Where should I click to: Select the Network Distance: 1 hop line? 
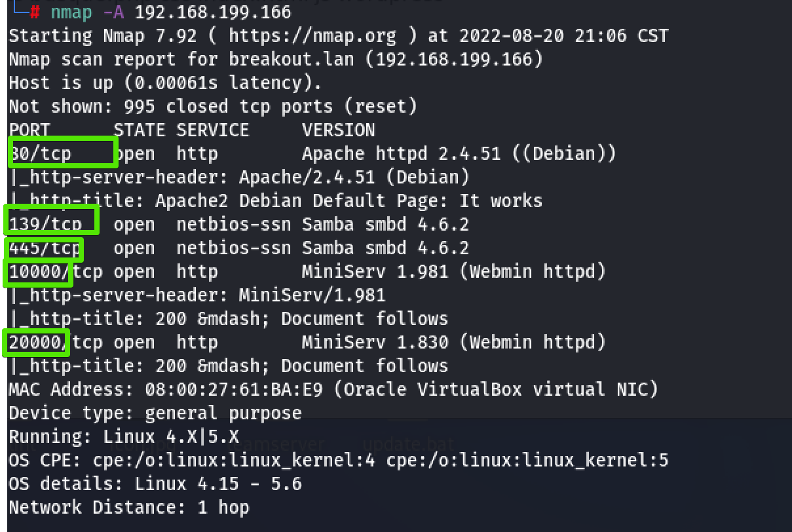128,507
